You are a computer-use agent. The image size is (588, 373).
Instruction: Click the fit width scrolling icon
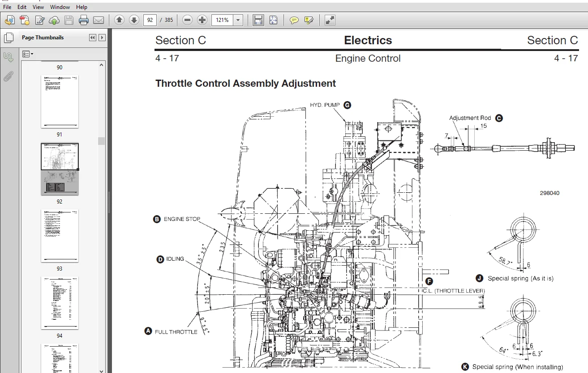click(258, 20)
